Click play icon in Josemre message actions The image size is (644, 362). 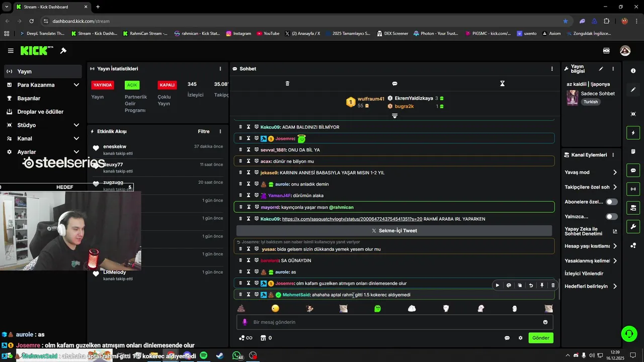[x=497, y=285]
